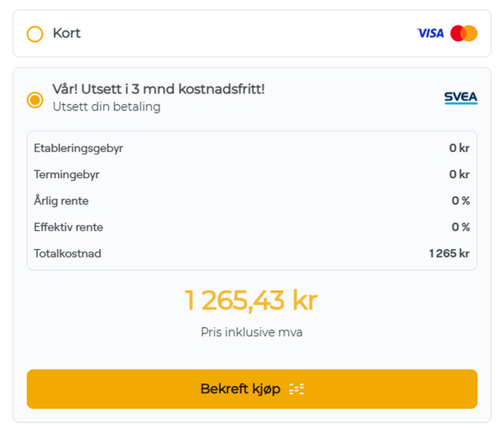The width and height of the screenshot is (504, 428).
Task: Click the icon inside Bekreft kjøp button
Action: (296, 389)
